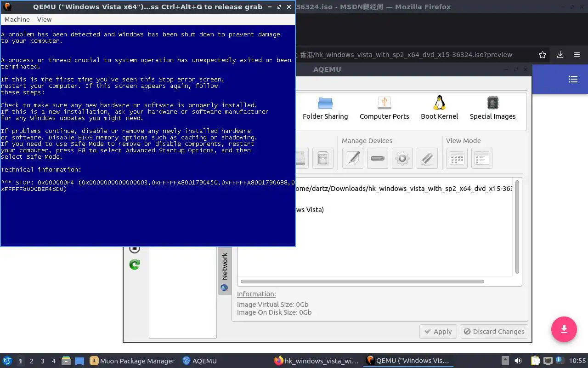Select the Boot Kernel section

440,108
